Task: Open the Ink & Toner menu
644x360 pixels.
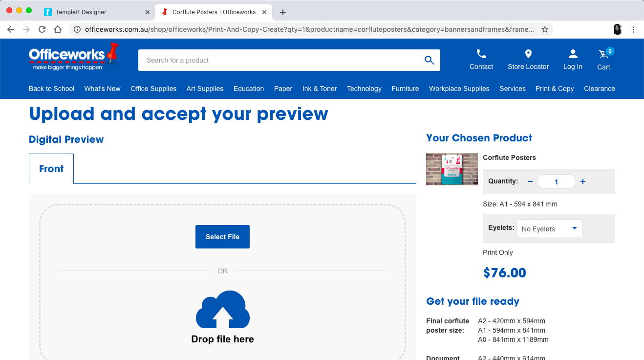Action: [x=320, y=89]
